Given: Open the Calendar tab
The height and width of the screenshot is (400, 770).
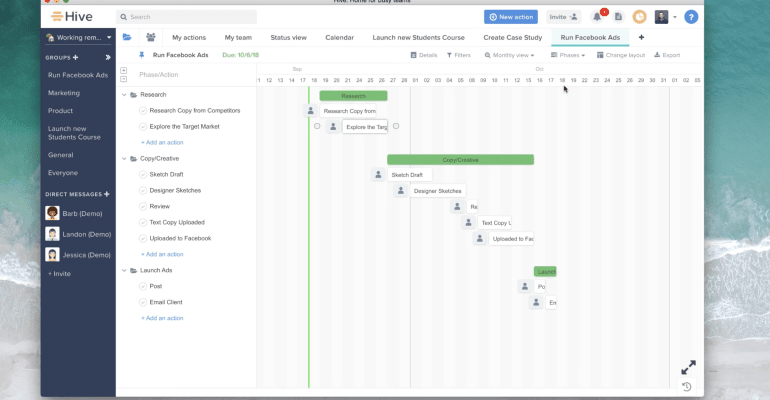Looking at the screenshot, I should [339, 37].
